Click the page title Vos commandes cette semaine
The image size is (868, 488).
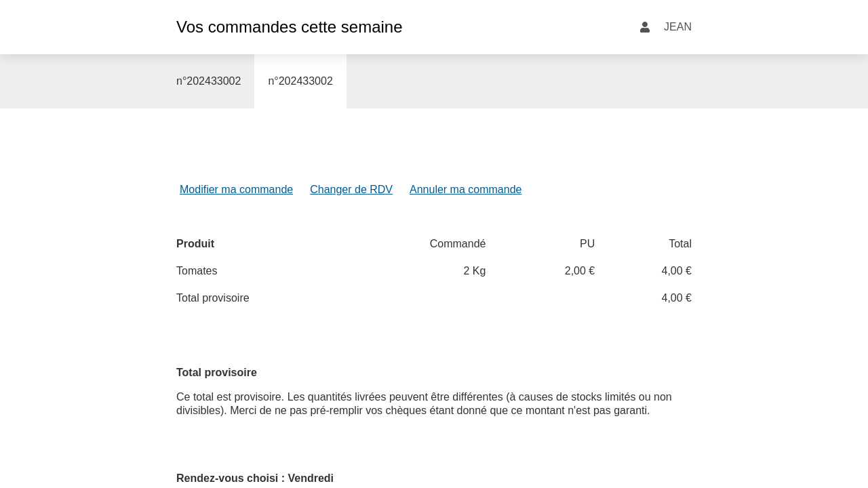pos(289,27)
